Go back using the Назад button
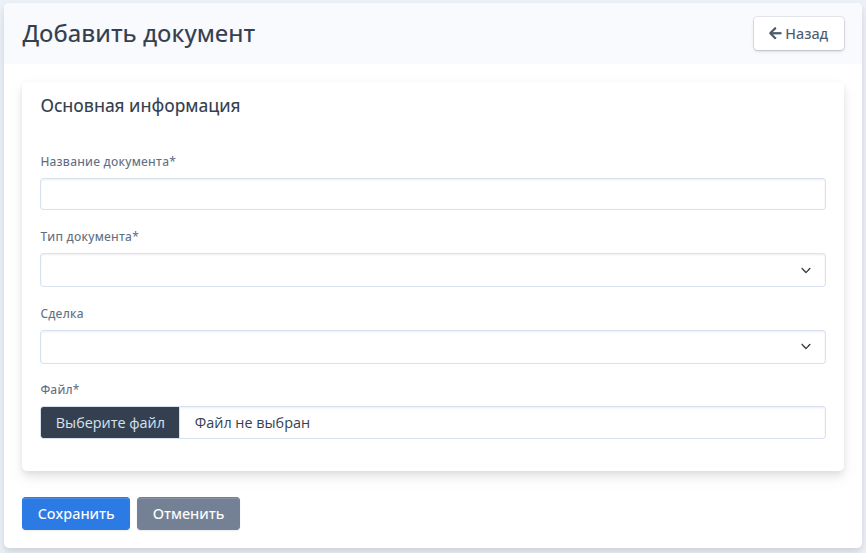 (798, 33)
